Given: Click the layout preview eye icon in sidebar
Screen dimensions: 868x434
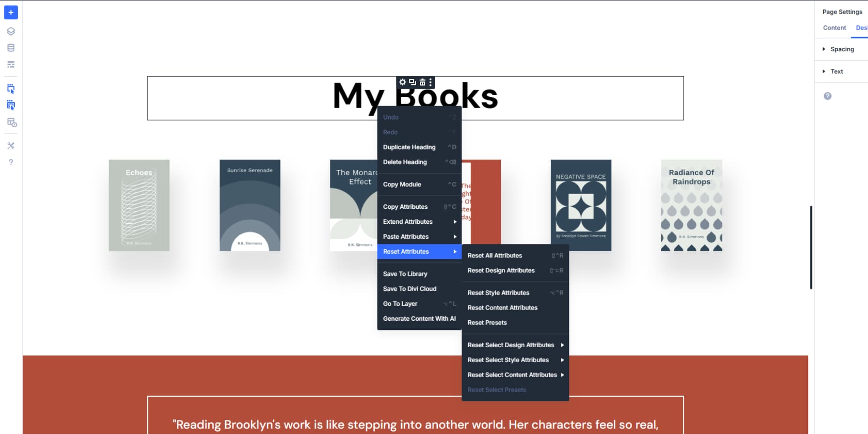Looking at the screenshot, I should coord(12,122).
